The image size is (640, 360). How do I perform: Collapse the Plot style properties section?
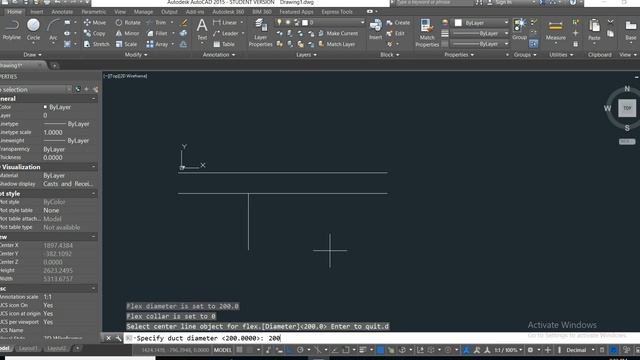[x=93, y=194]
